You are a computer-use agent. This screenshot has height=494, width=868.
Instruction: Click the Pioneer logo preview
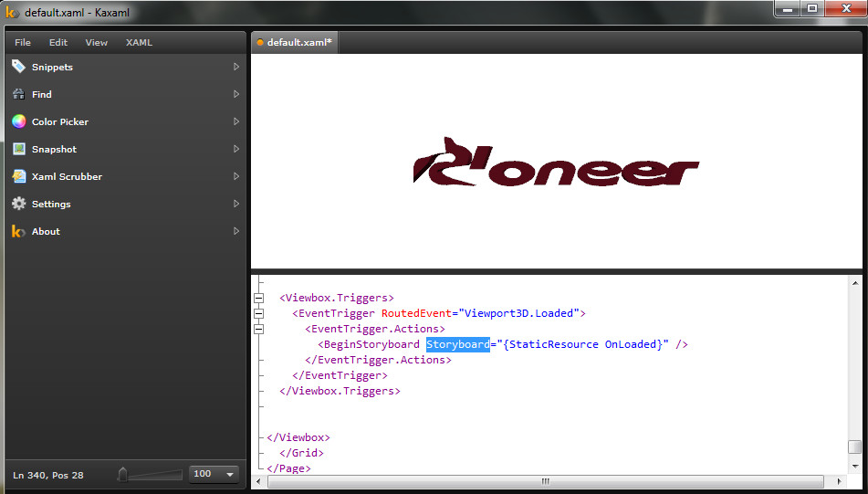click(x=557, y=161)
